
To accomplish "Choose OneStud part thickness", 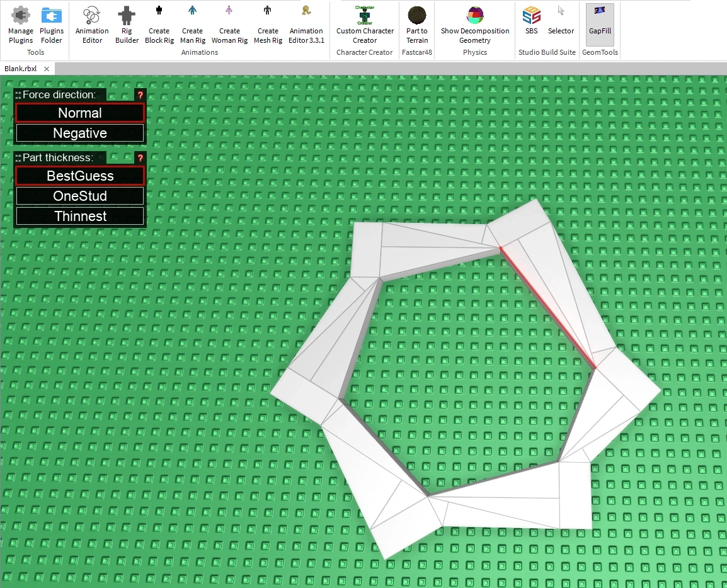I will pyautogui.click(x=80, y=196).
